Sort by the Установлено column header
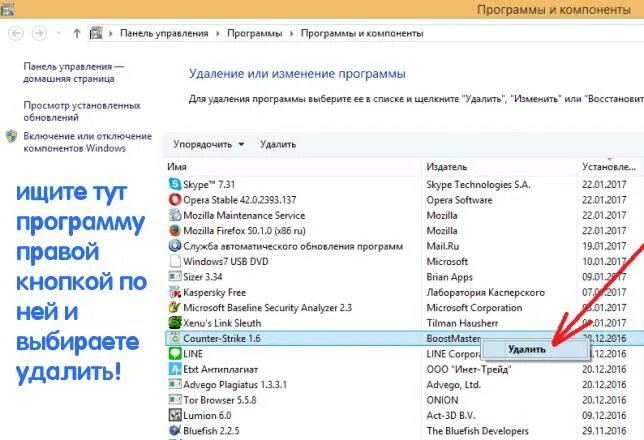The width and height of the screenshot is (644, 440). 609,167
